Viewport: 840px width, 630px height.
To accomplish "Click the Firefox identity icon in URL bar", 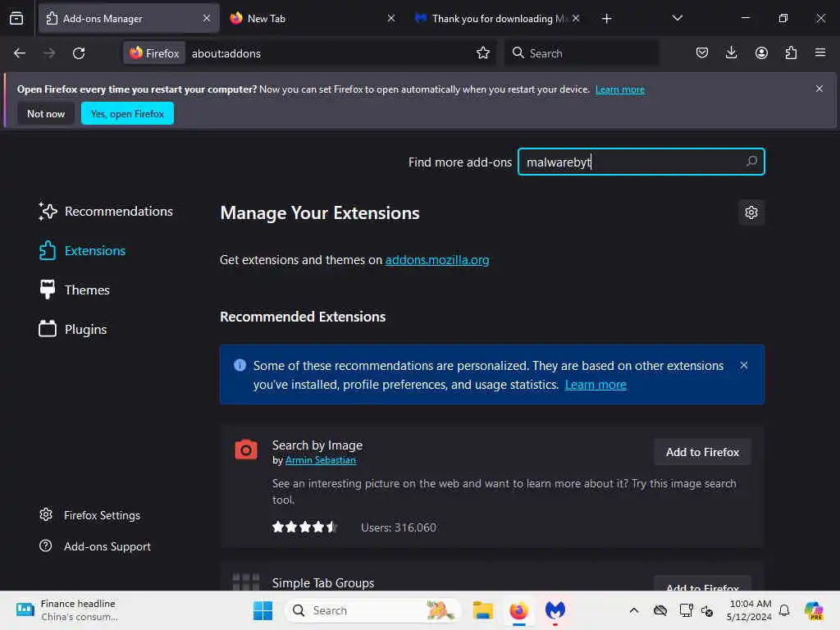I will pos(154,53).
